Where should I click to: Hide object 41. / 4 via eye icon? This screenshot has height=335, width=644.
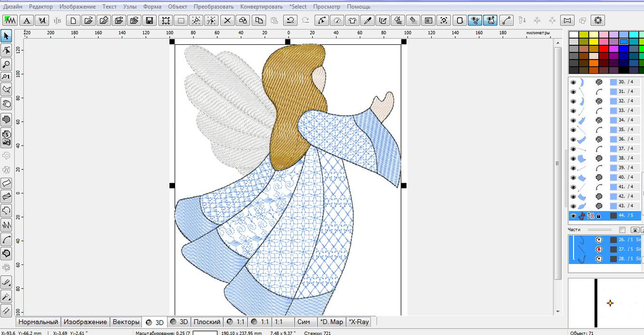pos(573,187)
